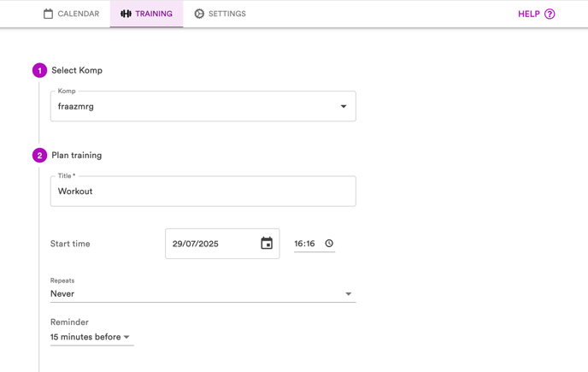The image size is (588, 372).
Task: Click the dumbbell Training icon
Action: [x=126, y=14]
